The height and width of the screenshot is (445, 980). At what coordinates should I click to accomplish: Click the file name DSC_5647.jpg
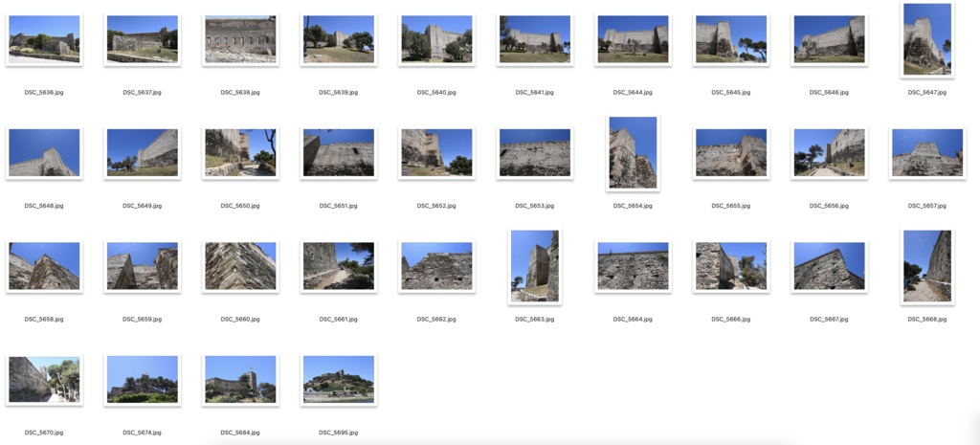(x=927, y=93)
